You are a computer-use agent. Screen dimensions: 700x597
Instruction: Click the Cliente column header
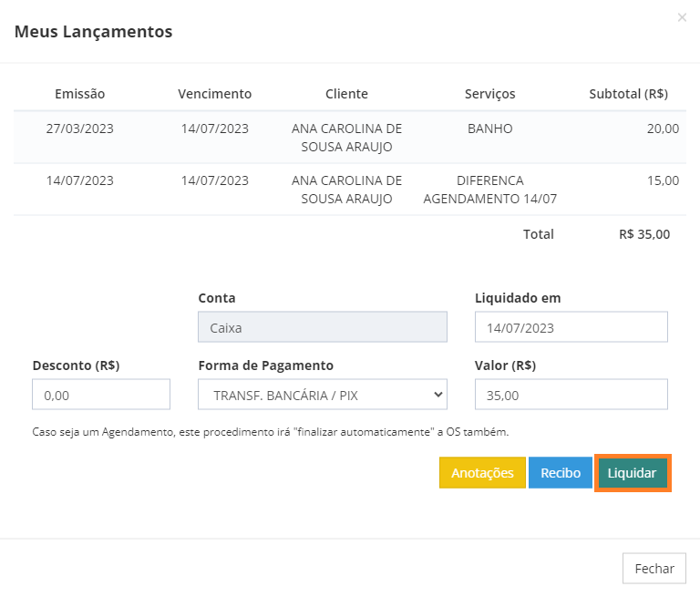point(346,94)
